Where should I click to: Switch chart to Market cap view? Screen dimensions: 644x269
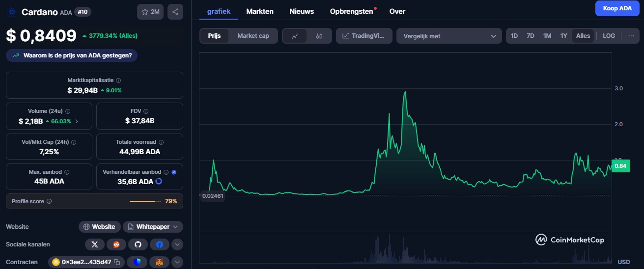pos(253,36)
